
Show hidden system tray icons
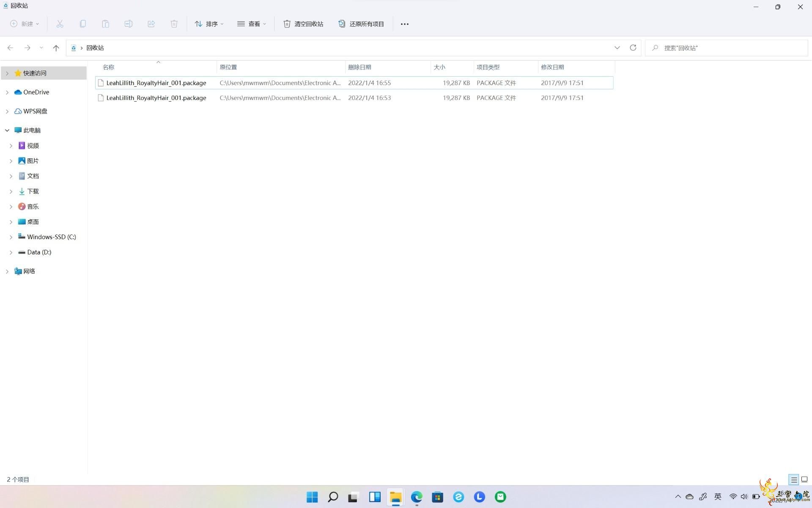click(x=678, y=497)
